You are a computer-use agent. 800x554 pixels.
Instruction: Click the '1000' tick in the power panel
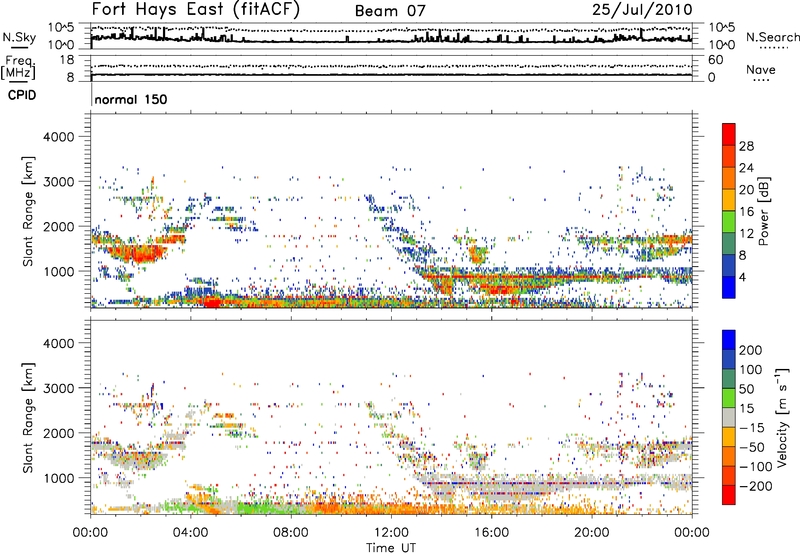coord(59,271)
